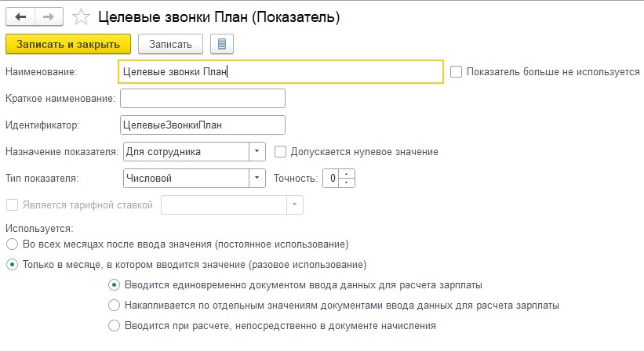644x351 pixels.
Task: Choose Вводится при расчете radio option
Action: coord(115,325)
